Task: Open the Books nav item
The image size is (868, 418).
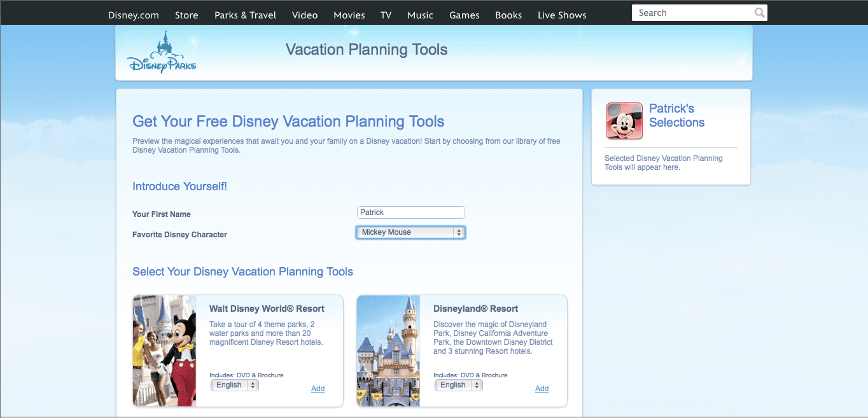Action: click(508, 15)
